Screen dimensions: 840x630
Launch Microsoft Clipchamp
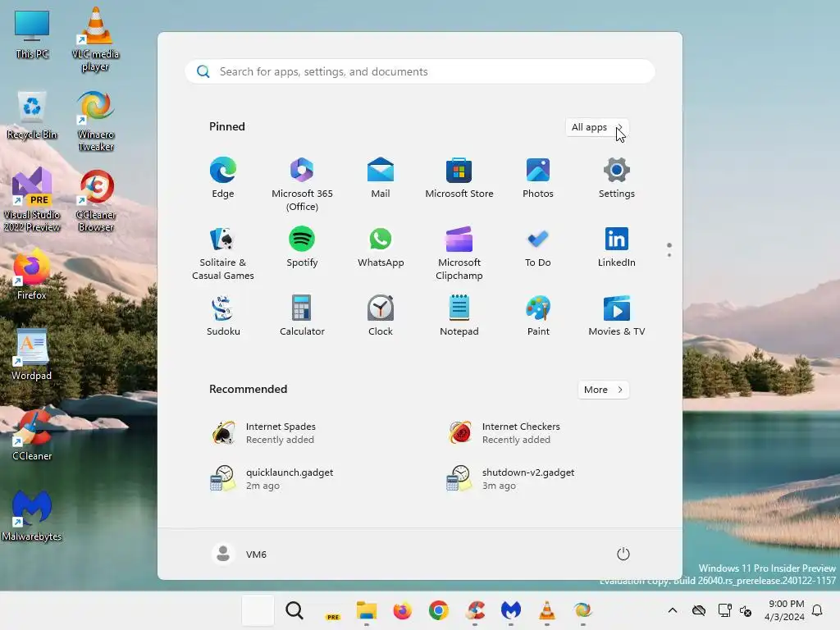459,254
